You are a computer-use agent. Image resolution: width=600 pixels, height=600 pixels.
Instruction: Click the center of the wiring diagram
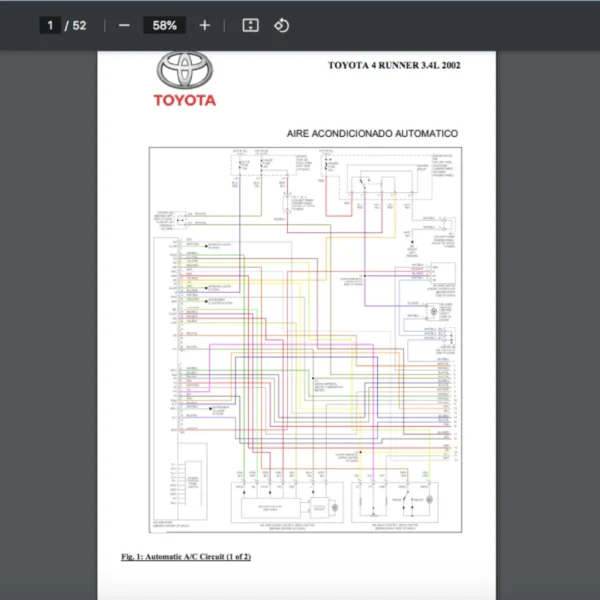(306, 340)
